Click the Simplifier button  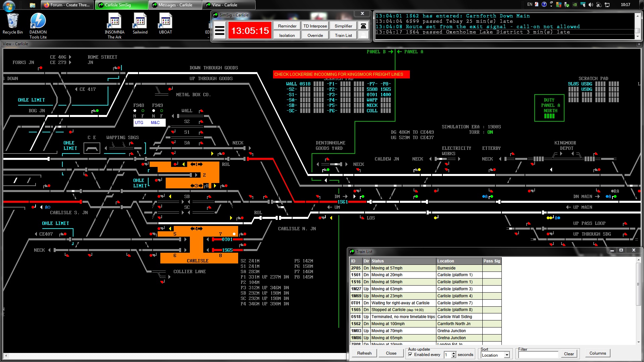click(x=343, y=26)
